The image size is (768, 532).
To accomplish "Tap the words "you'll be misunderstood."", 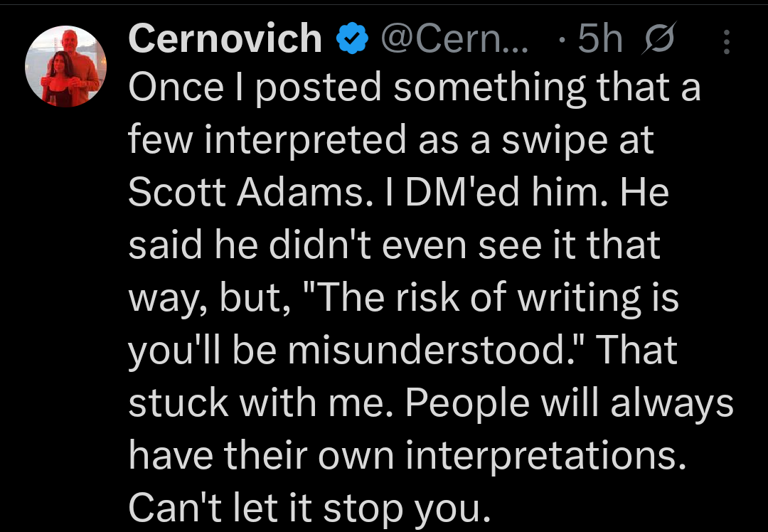I will pyautogui.click(x=356, y=351).
